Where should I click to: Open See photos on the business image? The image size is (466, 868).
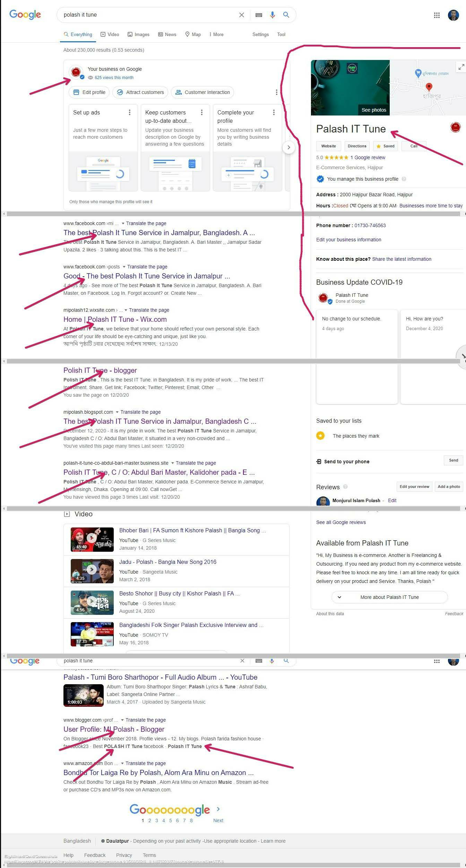point(373,110)
